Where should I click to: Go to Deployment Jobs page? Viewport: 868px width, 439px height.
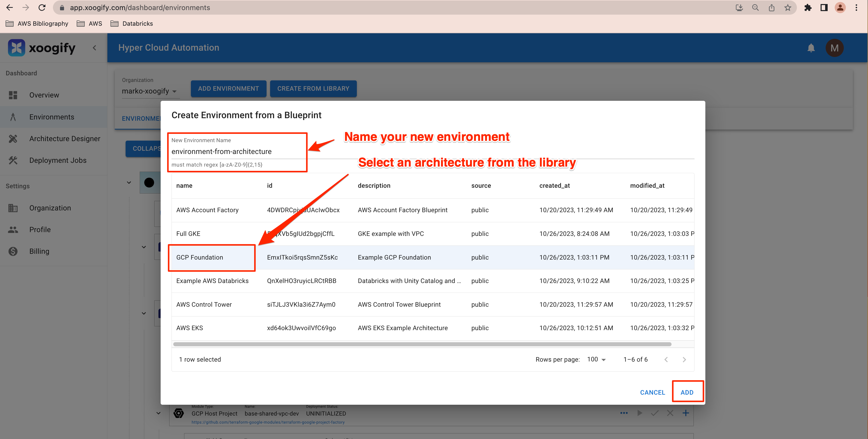57,160
